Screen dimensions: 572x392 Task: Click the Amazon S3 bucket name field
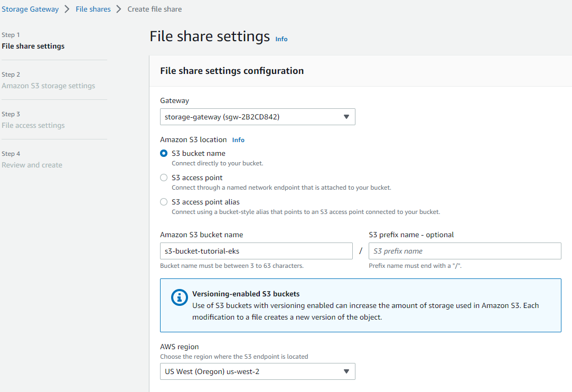256,251
